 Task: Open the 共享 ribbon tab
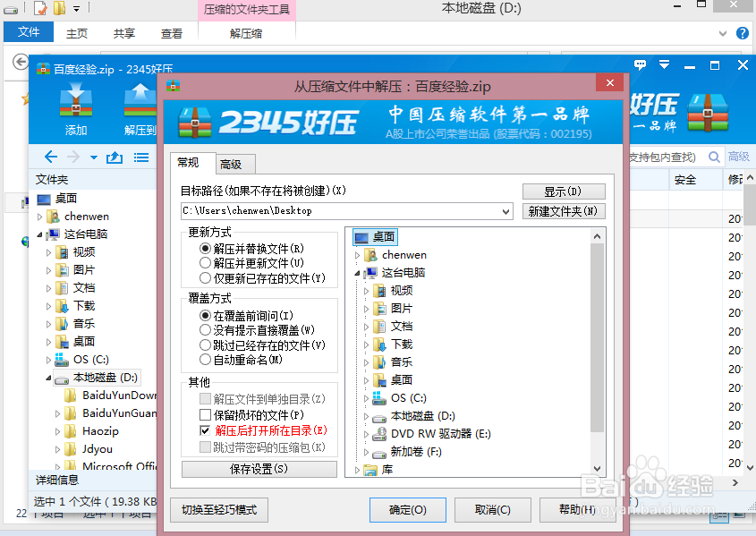point(123,33)
